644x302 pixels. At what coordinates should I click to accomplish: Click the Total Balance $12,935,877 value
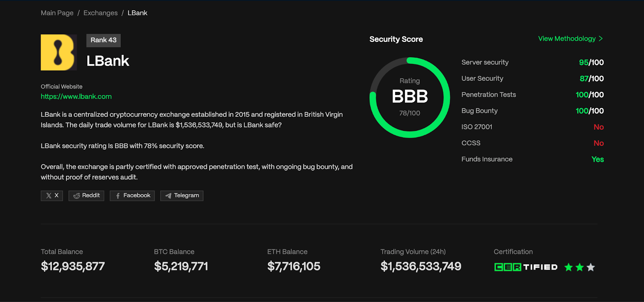click(x=73, y=266)
